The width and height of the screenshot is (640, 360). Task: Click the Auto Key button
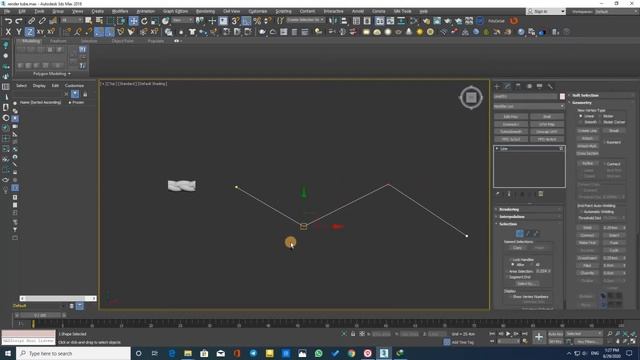(x=555, y=334)
